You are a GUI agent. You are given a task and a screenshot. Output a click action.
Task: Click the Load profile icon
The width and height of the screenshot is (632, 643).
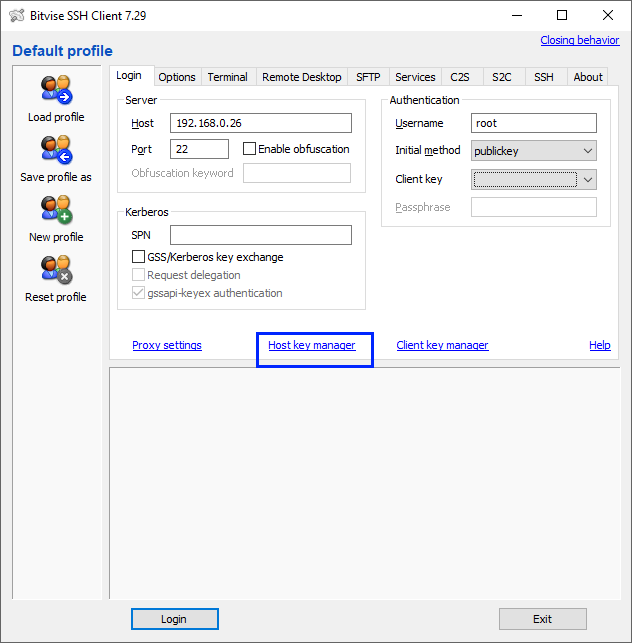56,89
